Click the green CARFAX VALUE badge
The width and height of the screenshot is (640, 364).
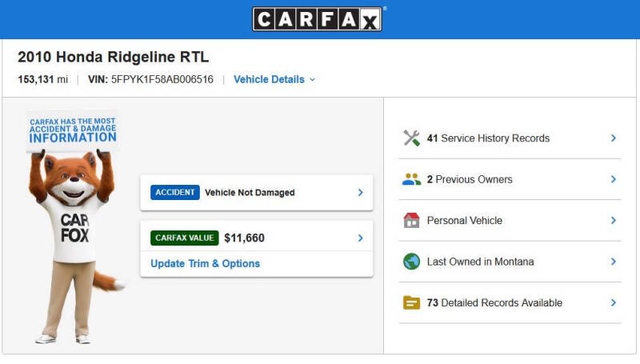click(185, 238)
